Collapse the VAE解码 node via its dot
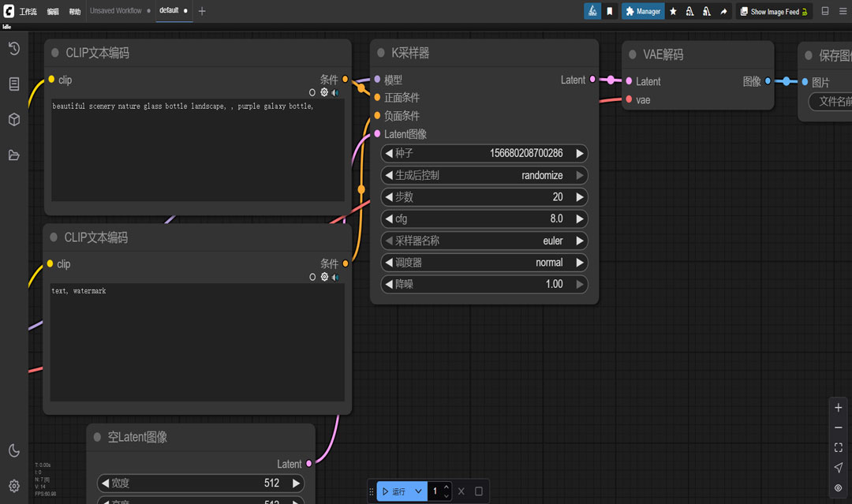 click(x=633, y=54)
